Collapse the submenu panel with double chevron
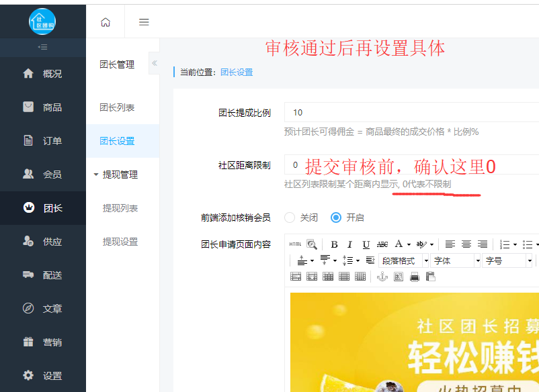Screen dimensions: 539x392 (x=155, y=63)
